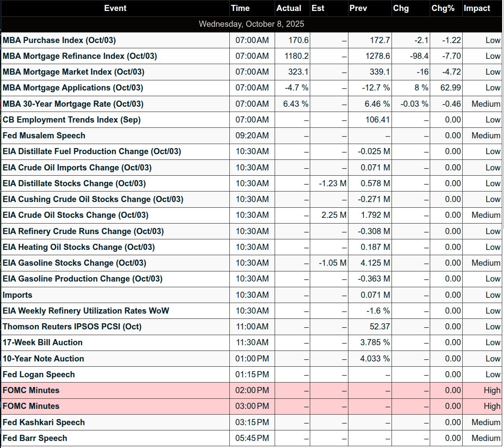Open EIA Crude Oil Stocks Change event
Viewport: 504px width, 448px height.
point(76,215)
